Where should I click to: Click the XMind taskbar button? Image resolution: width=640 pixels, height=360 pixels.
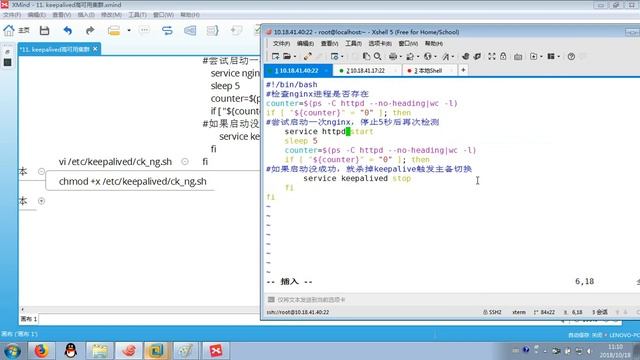(x=216, y=351)
